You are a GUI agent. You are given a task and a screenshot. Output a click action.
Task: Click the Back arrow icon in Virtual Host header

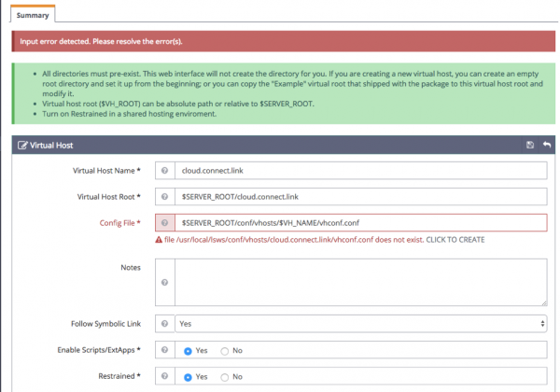546,146
